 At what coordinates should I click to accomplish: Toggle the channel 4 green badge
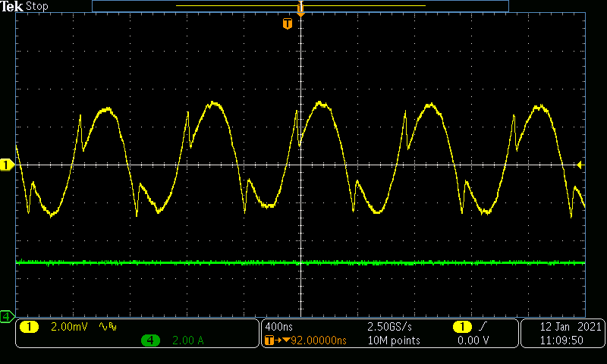(151, 341)
